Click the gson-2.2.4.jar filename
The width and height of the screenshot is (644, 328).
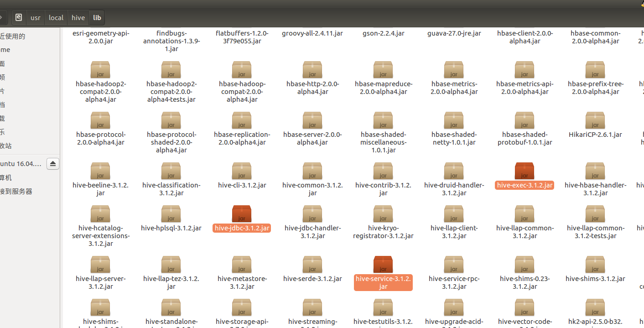[x=384, y=33]
